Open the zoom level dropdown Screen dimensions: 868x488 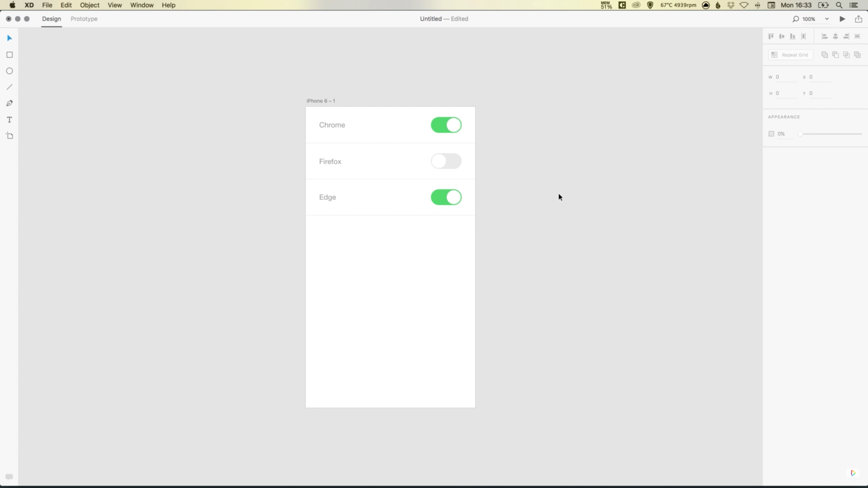(x=826, y=19)
